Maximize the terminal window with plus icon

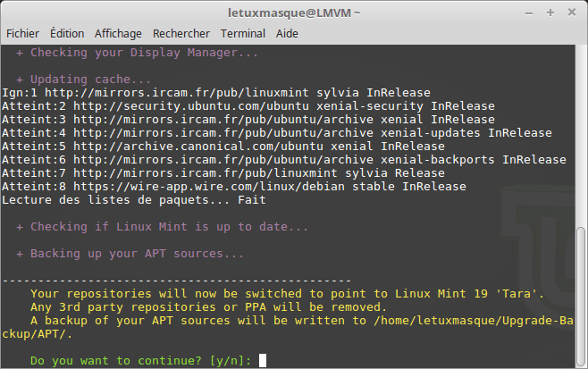[549, 13]
